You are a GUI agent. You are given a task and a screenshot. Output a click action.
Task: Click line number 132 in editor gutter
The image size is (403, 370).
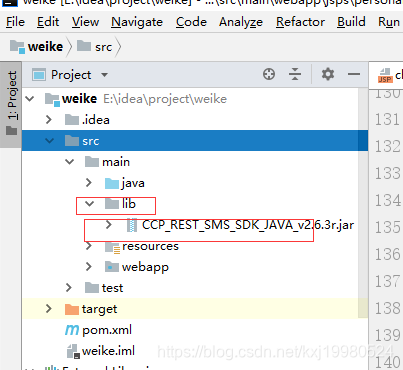tap(387, 146)
